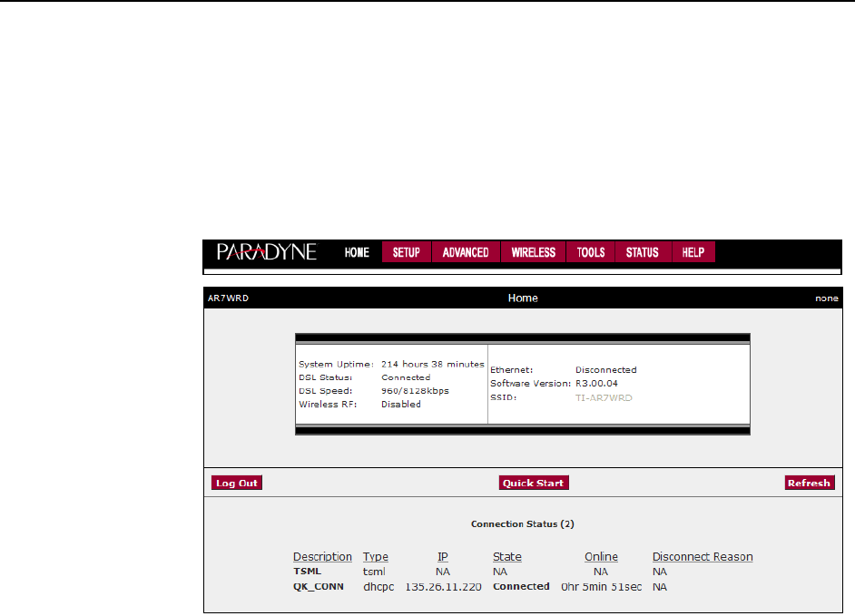Click the Disconnect Reason column header
Screen dimensions: 855x616
(703, 557)
